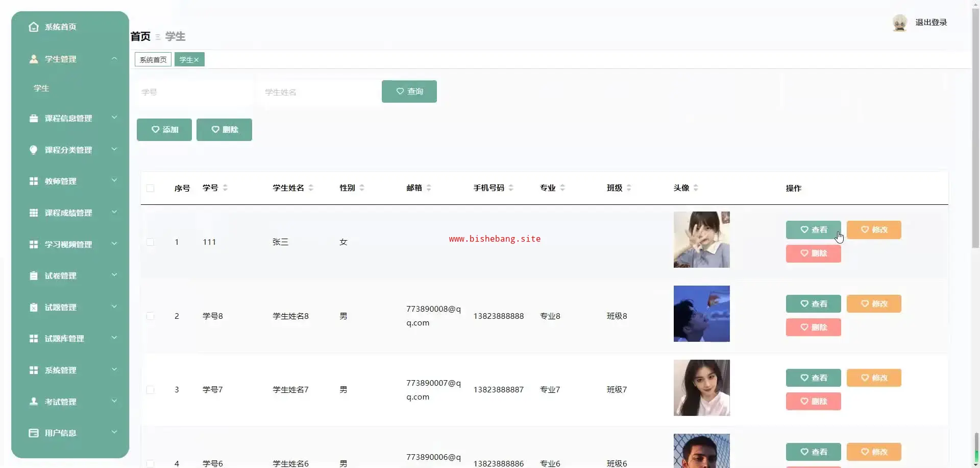The width and height of the screenshot is (980, 468).
Task: Expand the 试卷管理 menu chevron
Action: coord(114,275)
